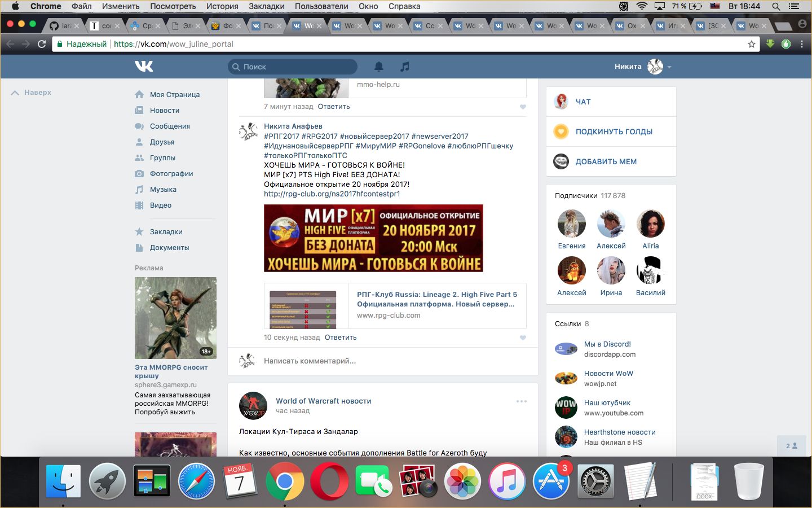Open System Preferences from the Dock
Image resolution: width=812 pixels, height=508 pixels.
(x=595, y=481)
